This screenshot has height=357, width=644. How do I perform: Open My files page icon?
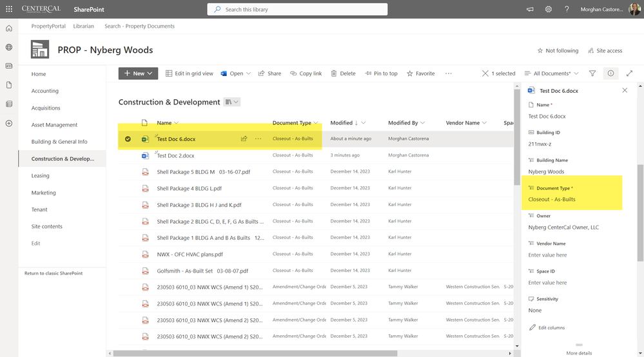[x=9, y=85]
